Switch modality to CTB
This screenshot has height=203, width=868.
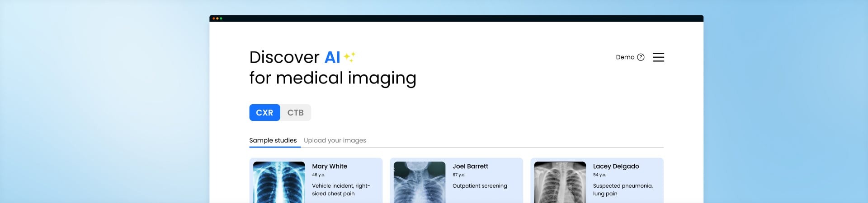click(295, 113)
